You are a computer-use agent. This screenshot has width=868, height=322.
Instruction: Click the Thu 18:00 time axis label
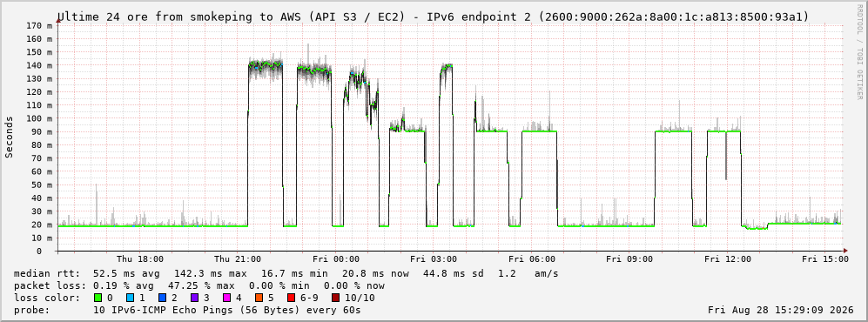[140, 259]
